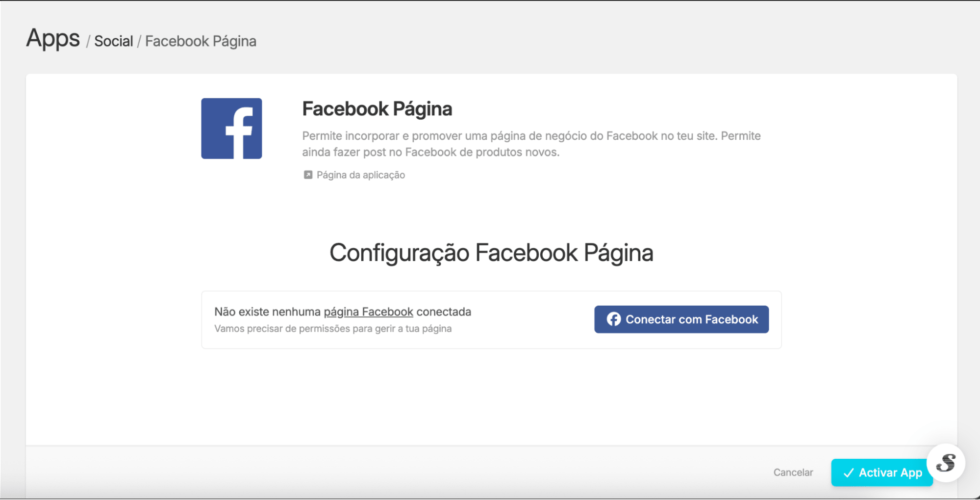This screenshot has width=980, height=500.
Task: Open the Social breadcrumb category
Action: (x=113, y=41)
